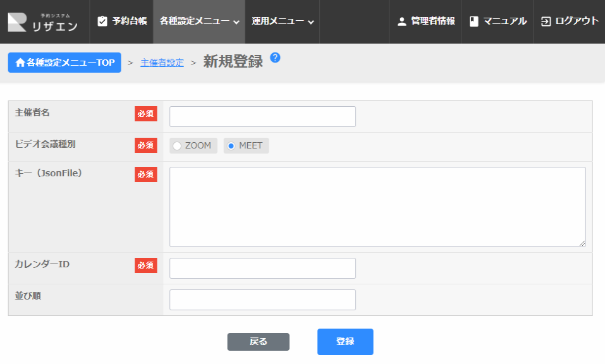Click the home icon in 各種設定メニューTOP
The width and height of the screenshot is (605, 364).
(x=20, y=63)
